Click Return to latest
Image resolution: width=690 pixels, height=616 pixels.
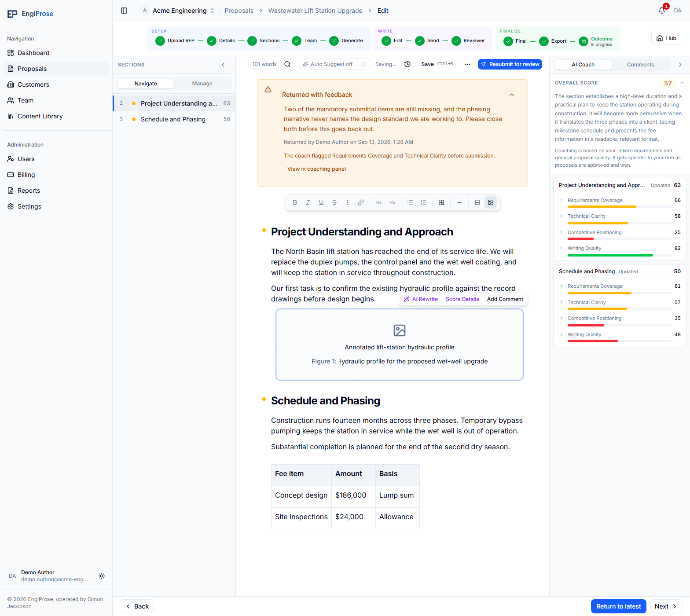click(x=619, y=606)
